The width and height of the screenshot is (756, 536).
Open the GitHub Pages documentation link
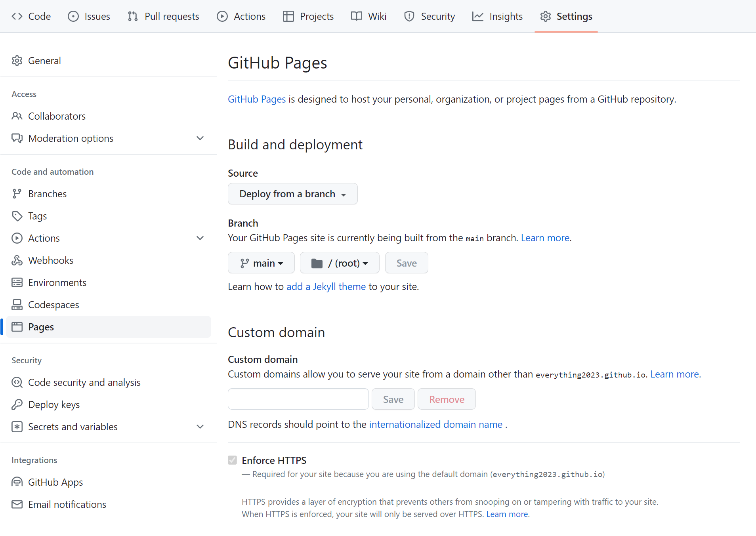pyautogui.click(x=257, y=99)
